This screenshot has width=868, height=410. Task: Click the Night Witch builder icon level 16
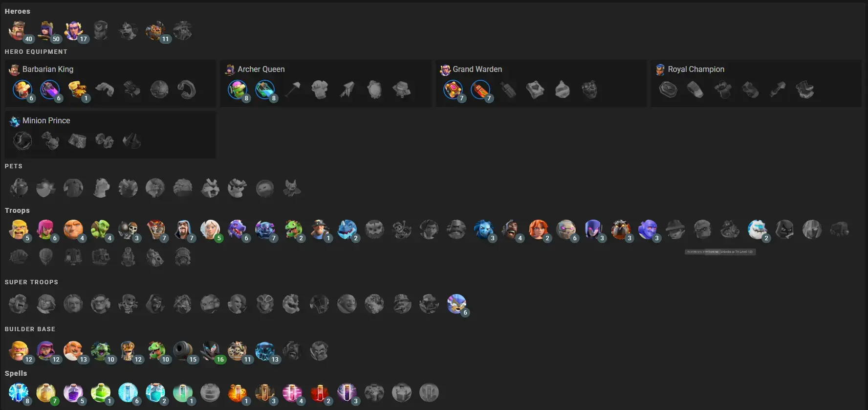coord(210,351)
